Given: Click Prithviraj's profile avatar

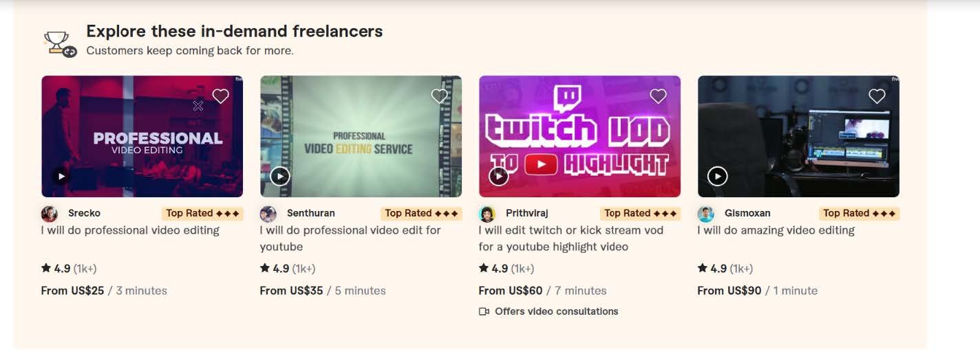Looking at the screenshot, I should click(487, 214).
